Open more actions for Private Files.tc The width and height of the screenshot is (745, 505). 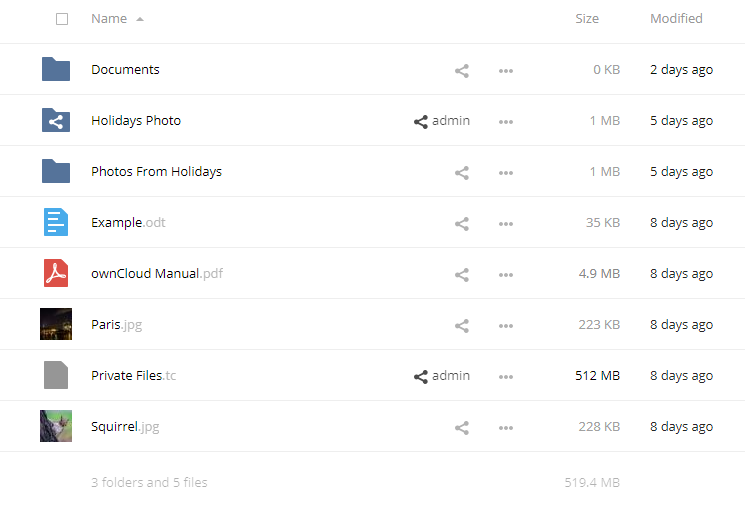point(506,377)
